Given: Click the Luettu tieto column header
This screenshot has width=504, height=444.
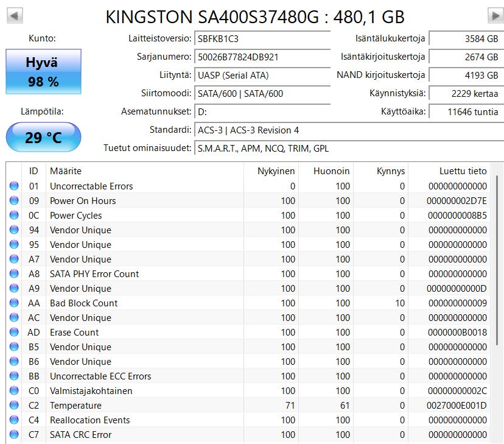Looking at the screenshot, I should coord(449,171).
